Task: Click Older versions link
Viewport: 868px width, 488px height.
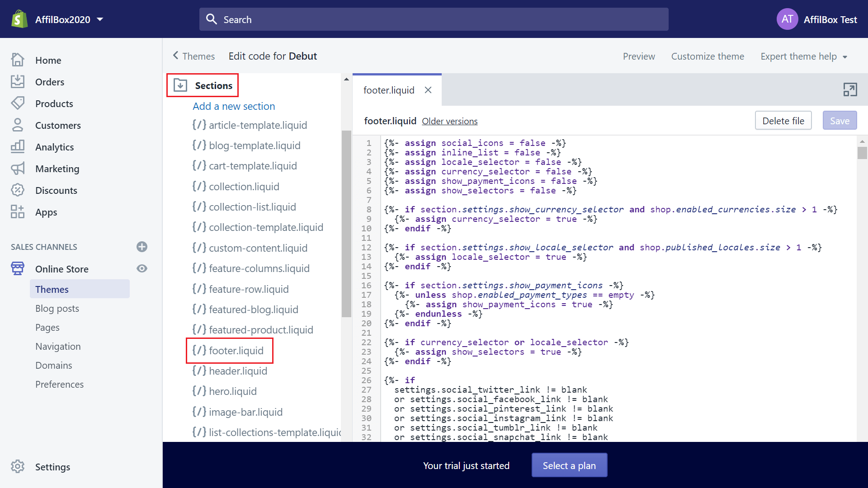Action: (449, 121)
